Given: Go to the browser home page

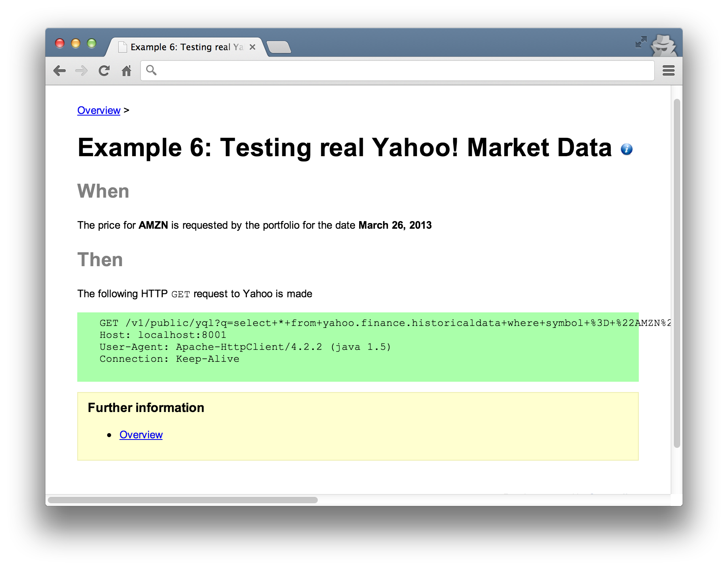Looking at the screenshot, I should tap(126, 71).
